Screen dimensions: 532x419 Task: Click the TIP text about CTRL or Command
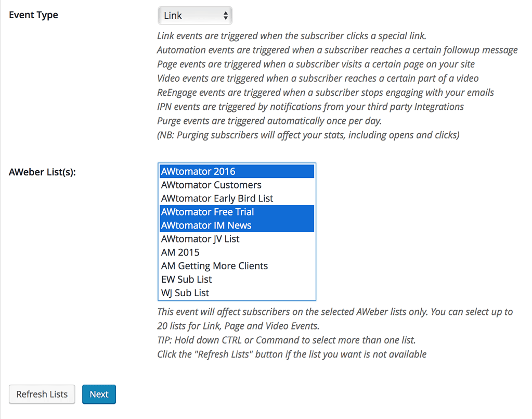[x=287, y=340]
